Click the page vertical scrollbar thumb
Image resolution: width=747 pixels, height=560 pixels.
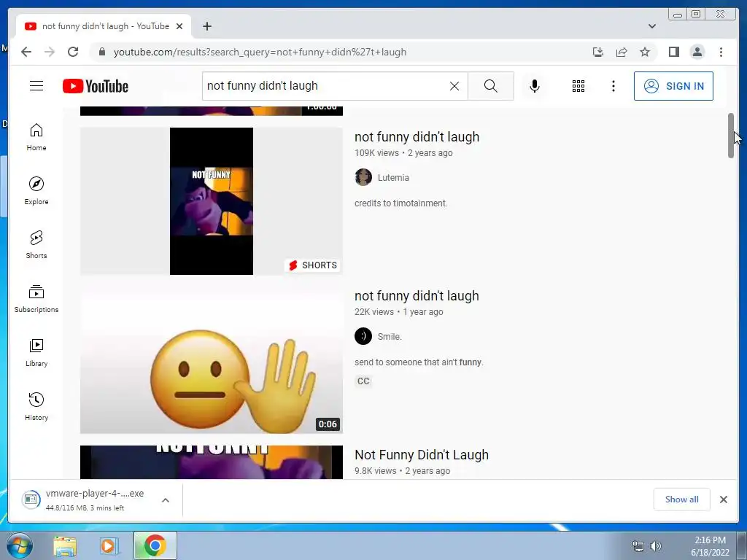tap(731, 136)
